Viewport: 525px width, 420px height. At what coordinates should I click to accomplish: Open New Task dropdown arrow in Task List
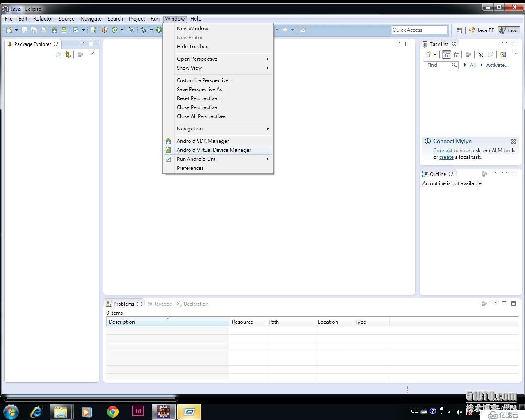click(x=435, y=55)
